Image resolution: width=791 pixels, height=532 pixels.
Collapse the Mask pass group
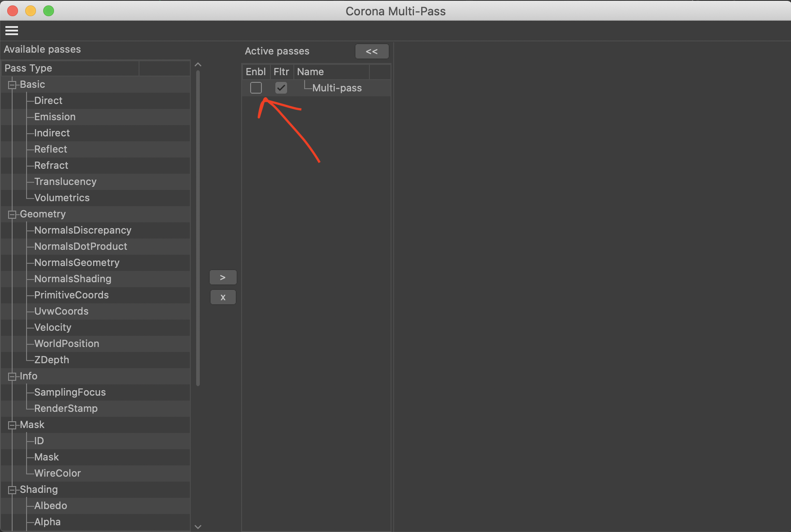point(12,425)
